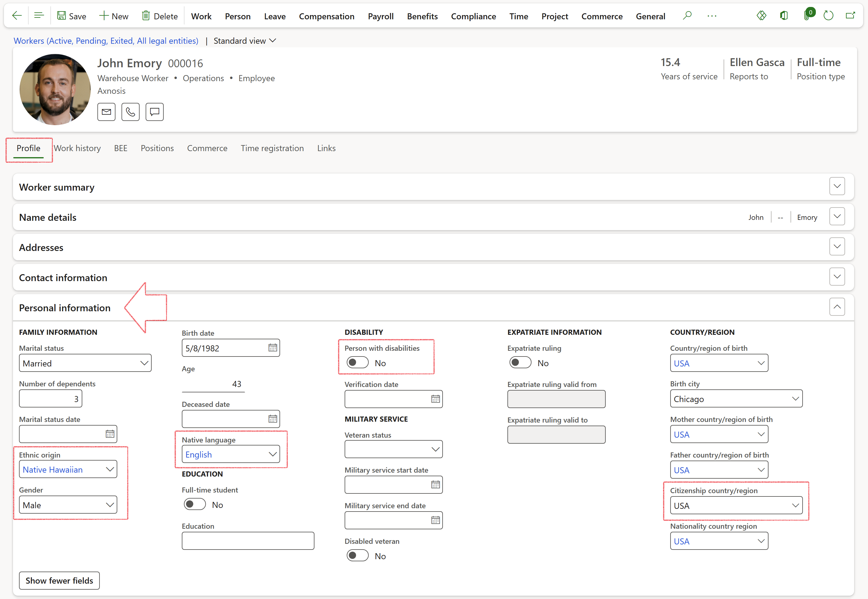The image size is (868, 599).
Task: Open attachments paperclip icon with badge
Action: [x=807, y=16]
